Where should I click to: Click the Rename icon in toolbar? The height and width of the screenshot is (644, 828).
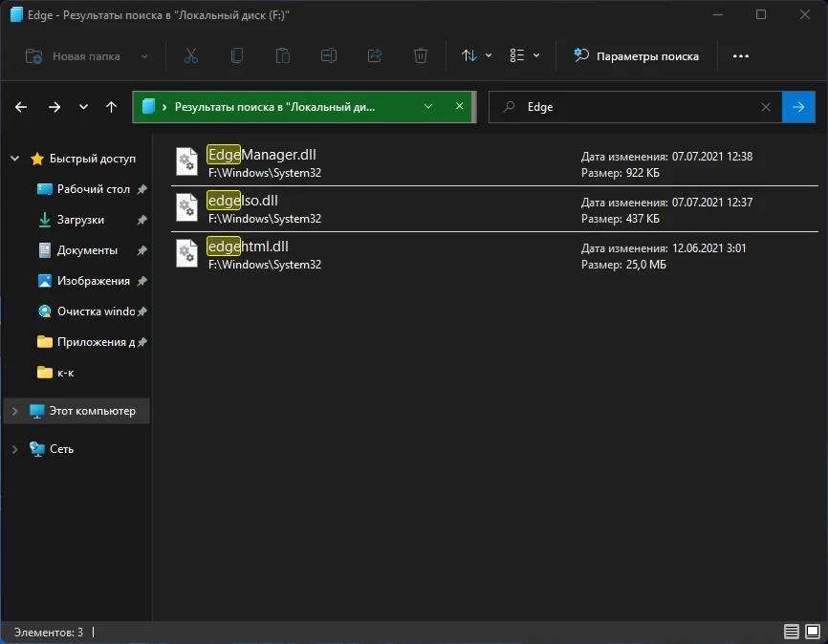[329, 56]
